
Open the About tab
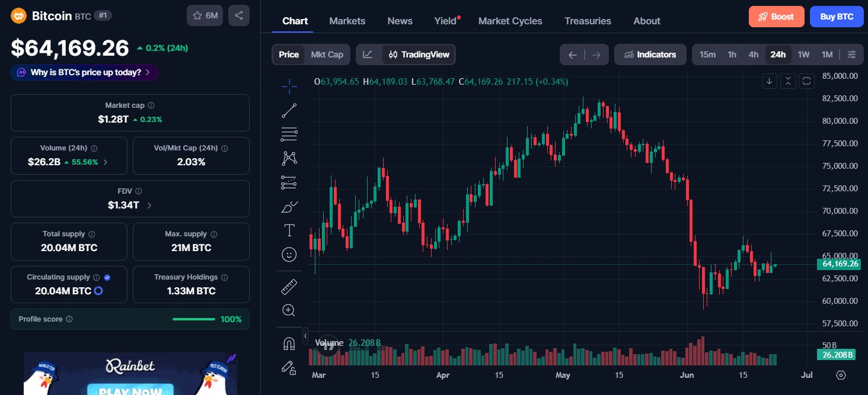click(x=647, y=21)
